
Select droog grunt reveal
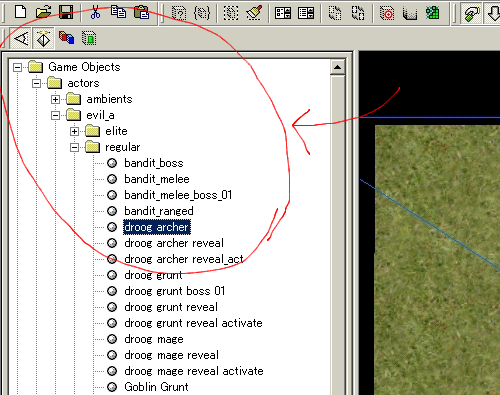(171, 307)
